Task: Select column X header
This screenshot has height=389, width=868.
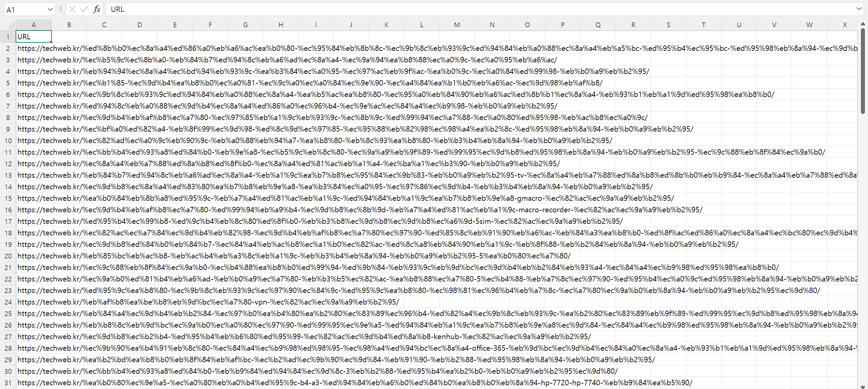Action: click(842, 25)
